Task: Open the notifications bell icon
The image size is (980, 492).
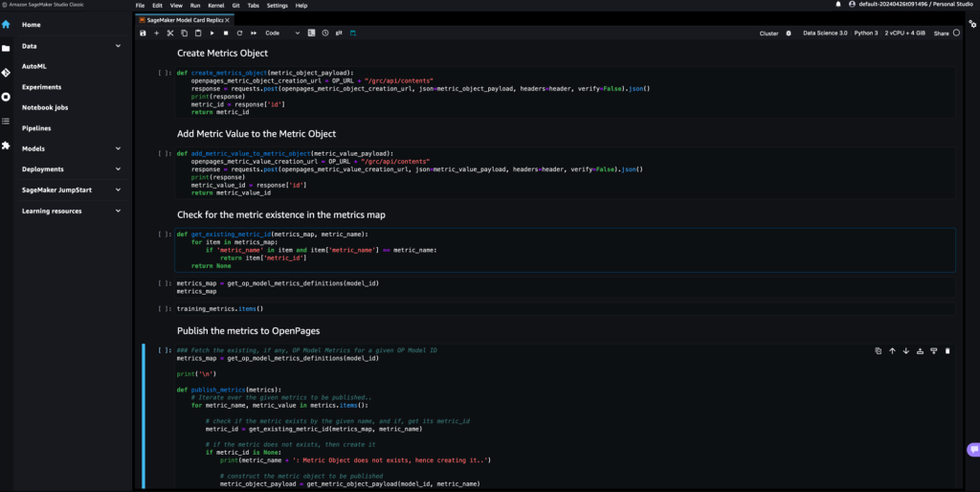Action: [x=838, y=5]
